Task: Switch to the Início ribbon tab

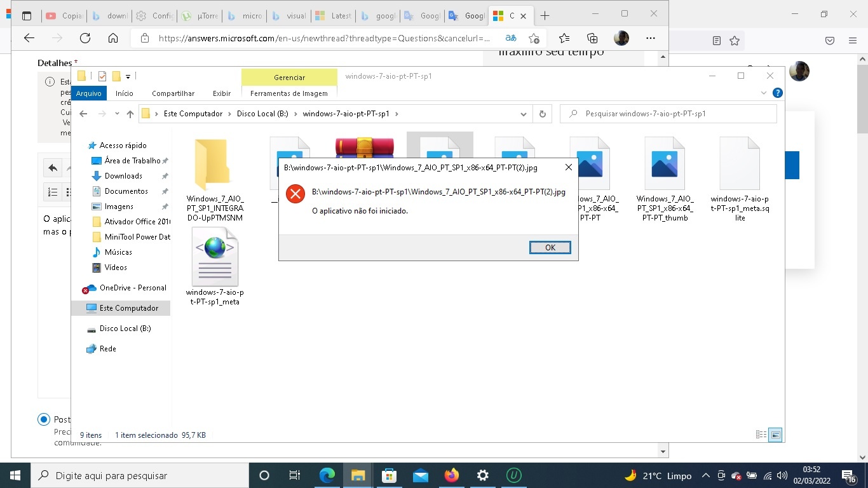Action: point(125,93)
